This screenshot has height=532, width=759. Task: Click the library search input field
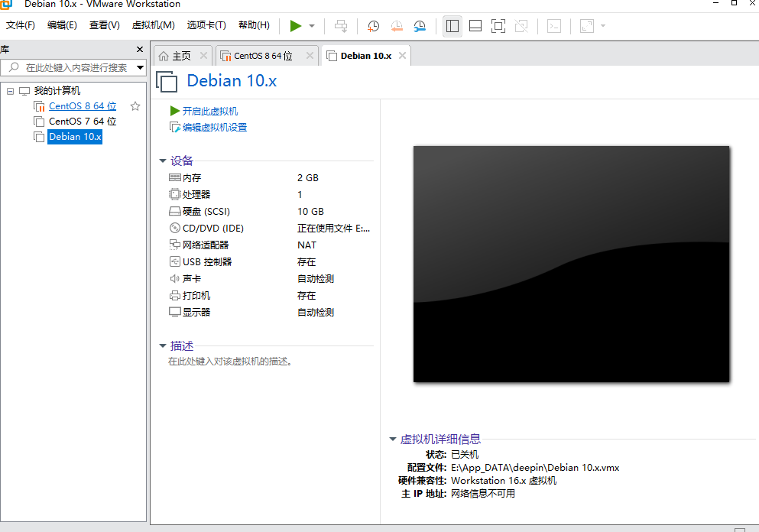click(76, 68)
